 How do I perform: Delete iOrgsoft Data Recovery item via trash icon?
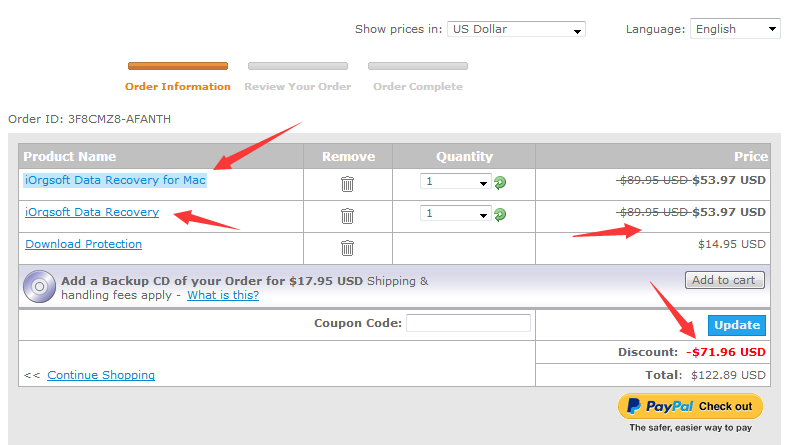click(347, 216)
